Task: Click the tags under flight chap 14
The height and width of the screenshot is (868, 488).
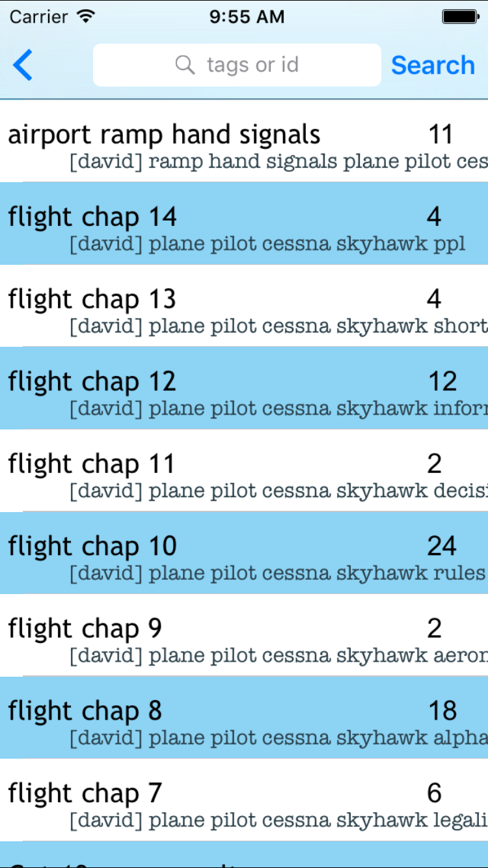Action: [267, 244]
